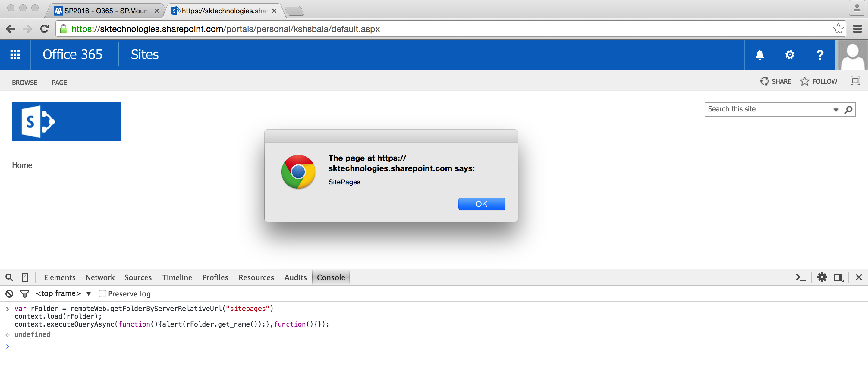Go forward with browser forward arrow
The height and width of the screenshot is (376, 868).
pyautogui.click(x=27, y=29)
